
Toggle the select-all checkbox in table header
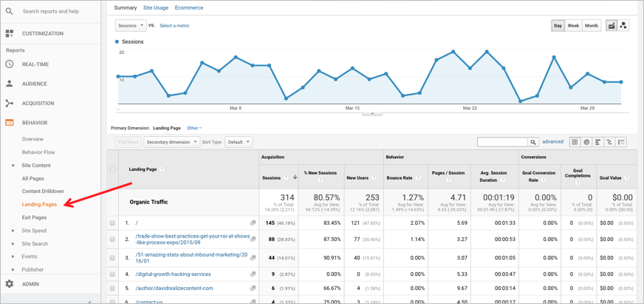(113, 169)
